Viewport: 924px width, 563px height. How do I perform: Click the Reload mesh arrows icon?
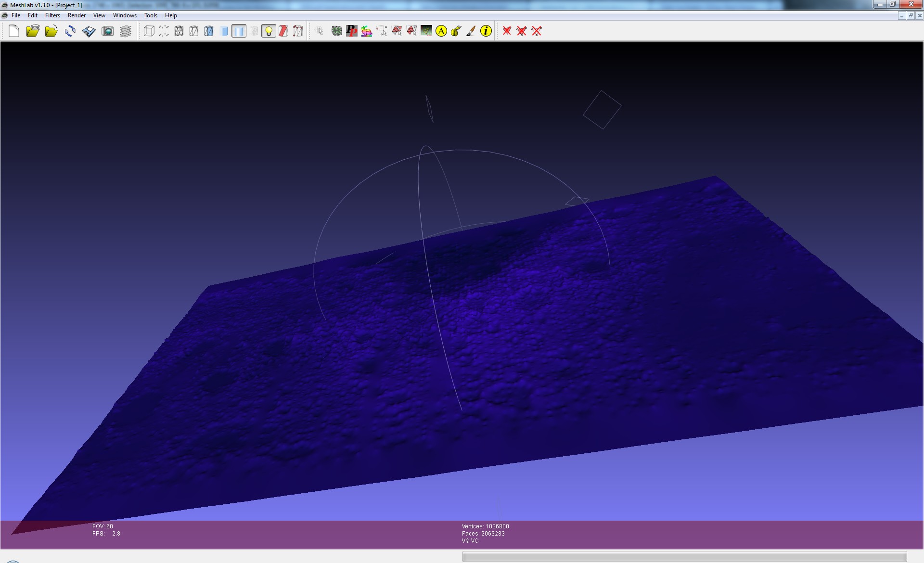70,31
